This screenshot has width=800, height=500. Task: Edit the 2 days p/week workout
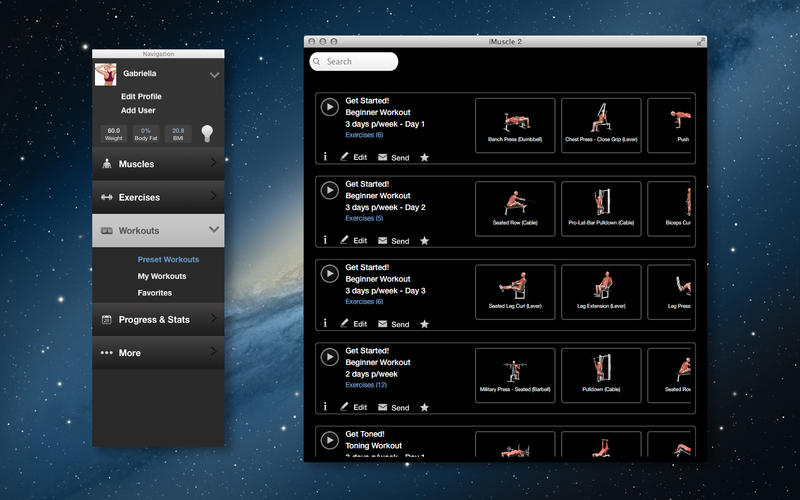point(354,407)
